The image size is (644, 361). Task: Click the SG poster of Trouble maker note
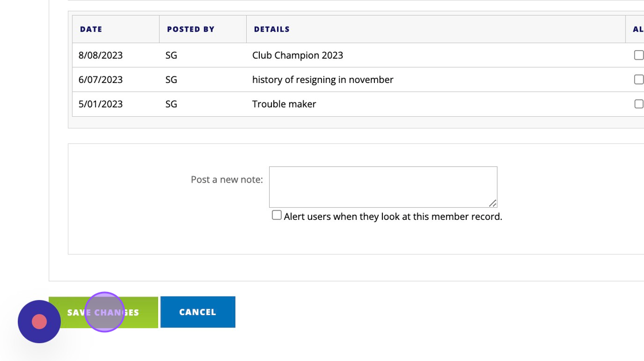click(x=171, y=104)
